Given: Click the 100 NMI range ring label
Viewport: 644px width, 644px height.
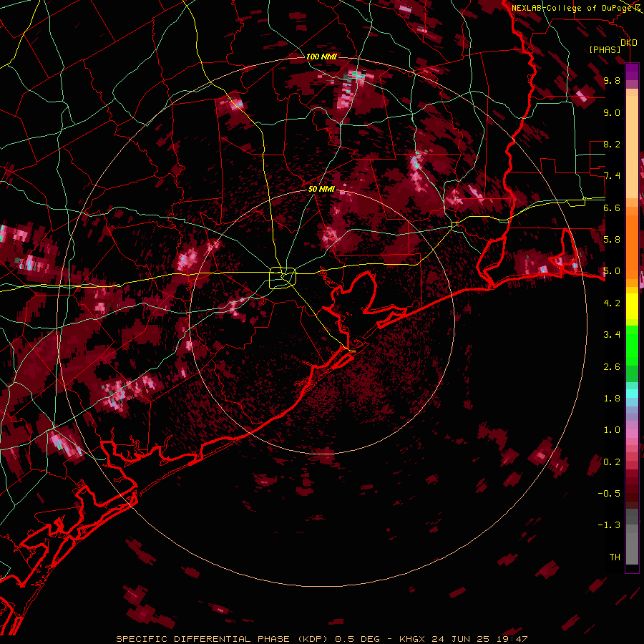Looking at the screenshot, I should click(321, 57).
